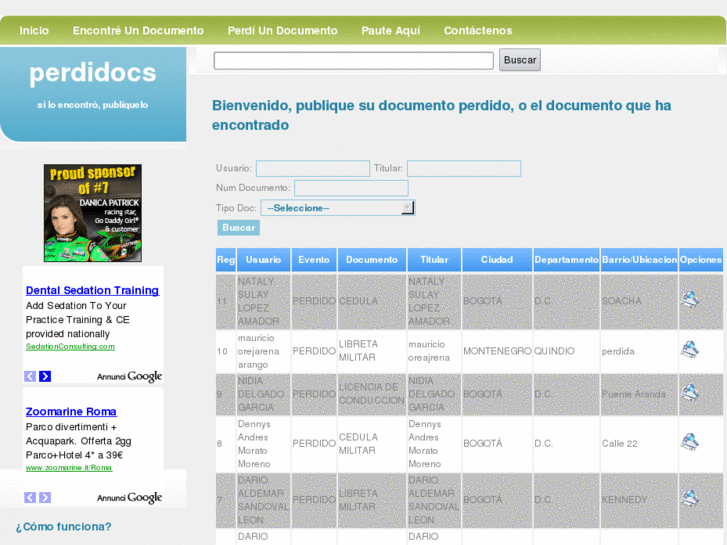Go to previous ad under Zoomarine Roma
The image size is (727, 545).
(x=30, y=498)
